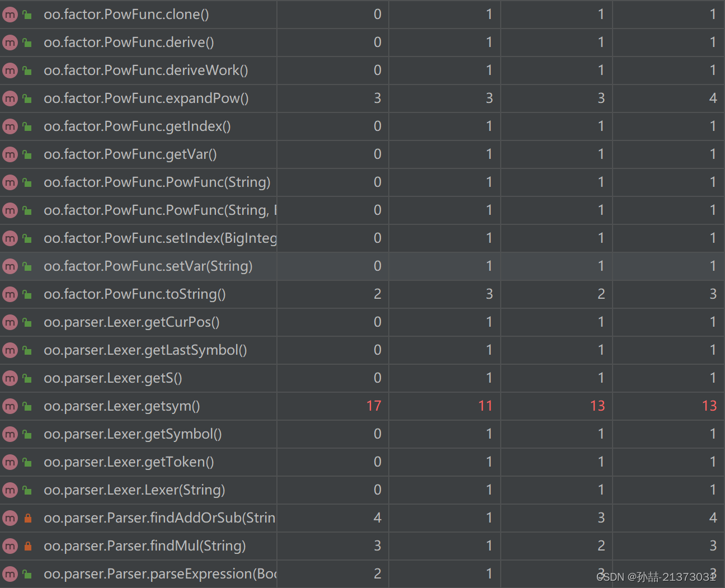Viewport: 725px width, 588px height.
Task: Select oo.parser.Lexer.getSymbol() method name
Action: [x=133, y=434]
